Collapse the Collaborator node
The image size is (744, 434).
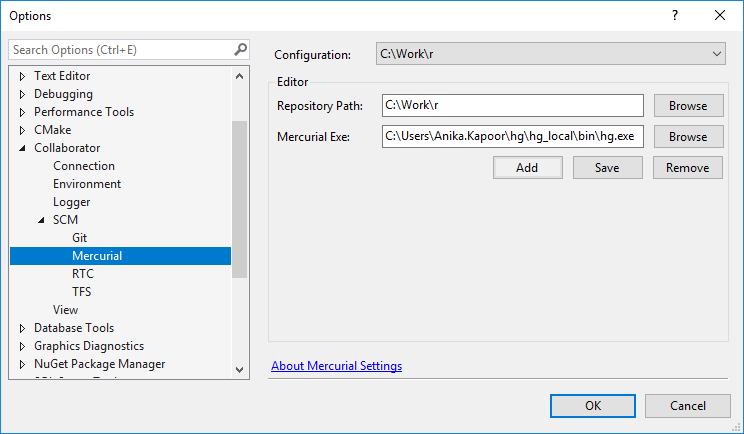point(23,148)
